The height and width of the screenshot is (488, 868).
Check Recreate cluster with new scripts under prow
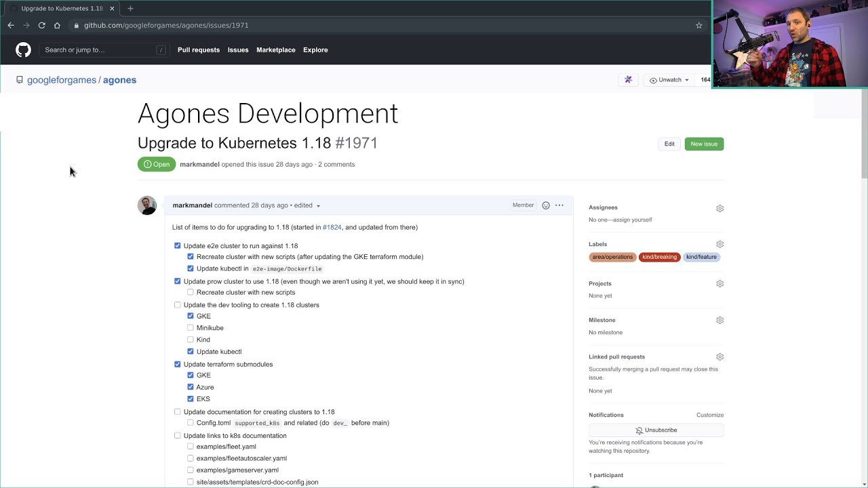(x=191, y=292)
